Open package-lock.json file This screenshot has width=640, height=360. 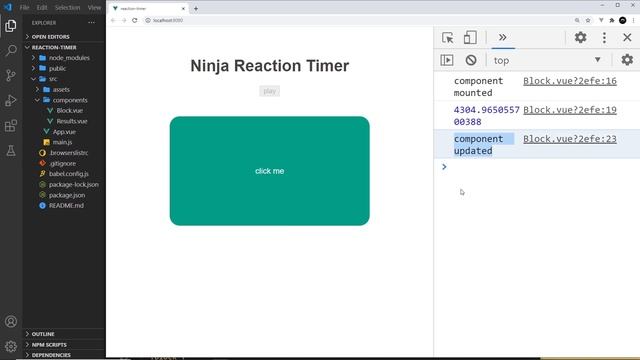click(x=73, y=184)
